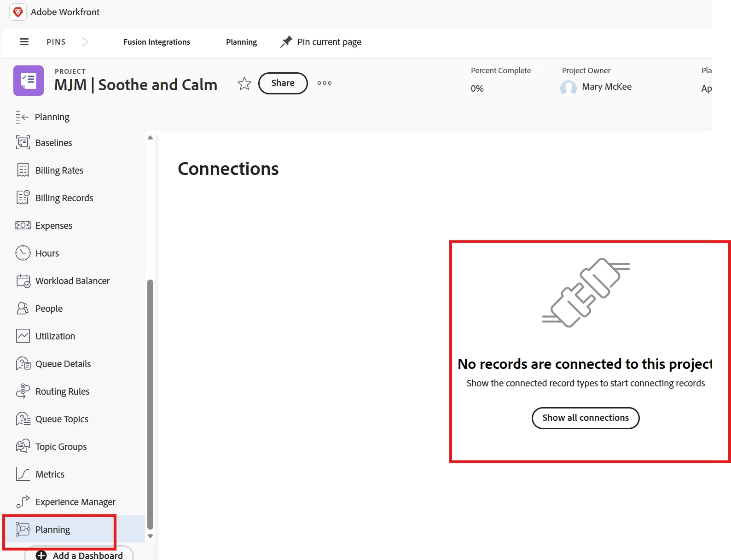Screen dimensions: 731x560
Task: Click sidebar scrollbar up arrow
Action: pos(150,138)
